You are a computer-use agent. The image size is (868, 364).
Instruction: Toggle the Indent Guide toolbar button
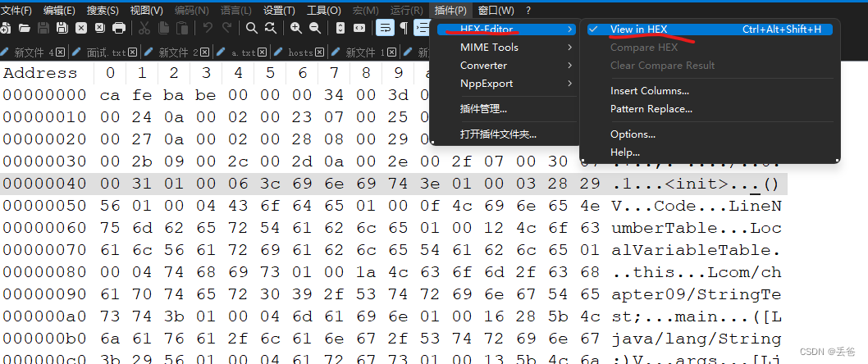pos(423,28)
